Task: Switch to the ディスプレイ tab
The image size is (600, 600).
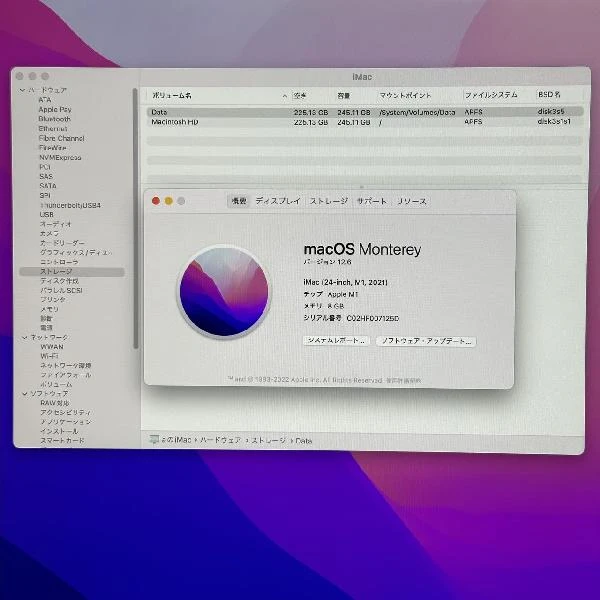Action: (x=278, y=201)
